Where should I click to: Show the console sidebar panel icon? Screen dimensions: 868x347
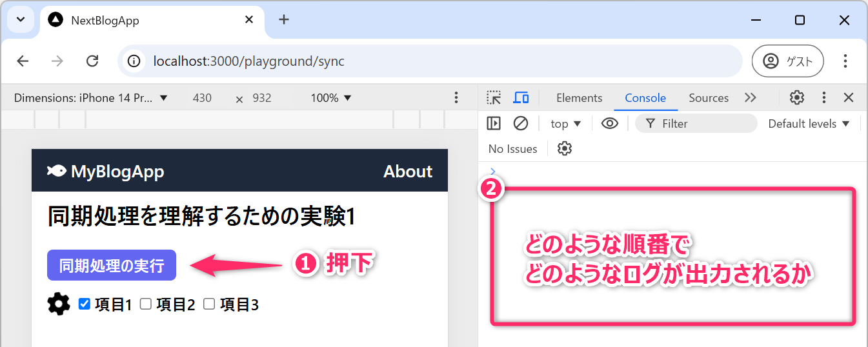(x=494, y=124)
